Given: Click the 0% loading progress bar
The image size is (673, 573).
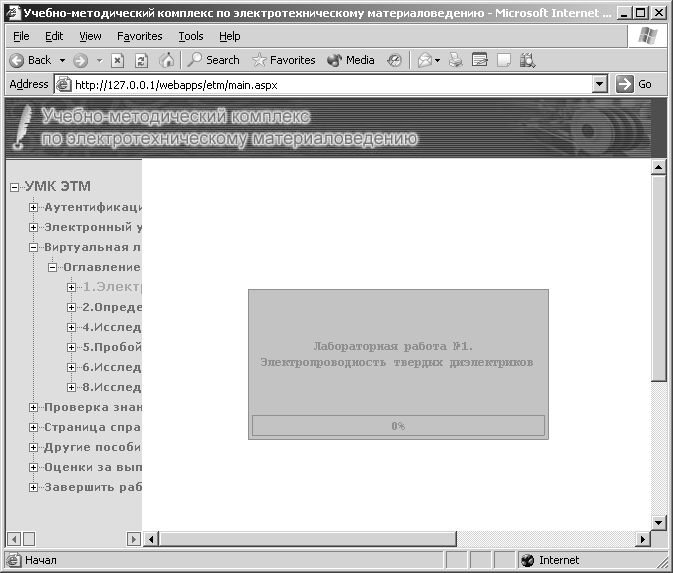Looking at the screenshot, I should (x=398, y=426).
